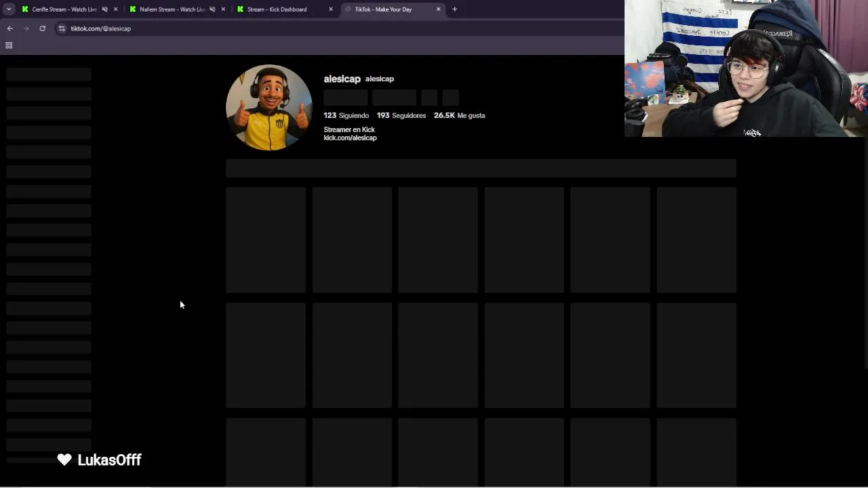This screenshot has height=488, width=868.
Task: Unmute the Cenffe Stream tab audio icon
Action: pos(104,9)
